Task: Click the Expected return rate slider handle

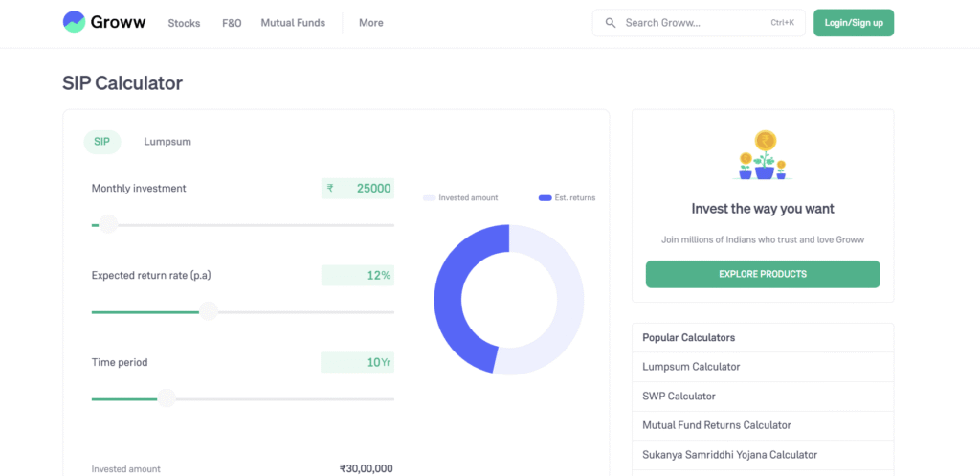Action: [x=209, y=312]
